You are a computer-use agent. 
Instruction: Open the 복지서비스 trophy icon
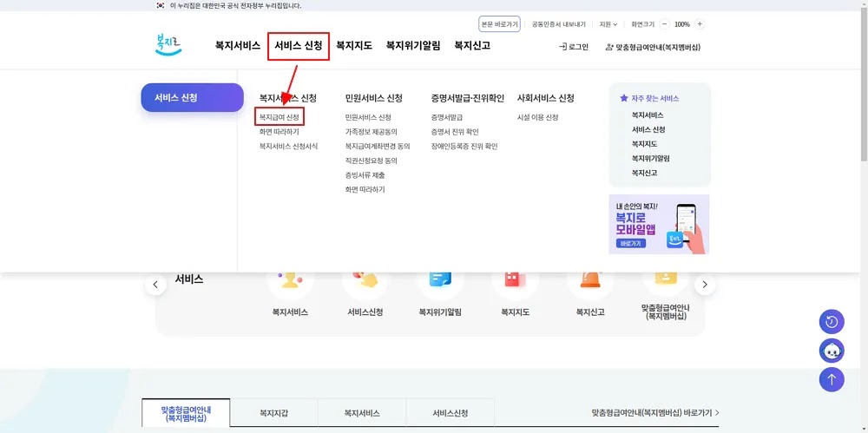(x=290, y=282)
